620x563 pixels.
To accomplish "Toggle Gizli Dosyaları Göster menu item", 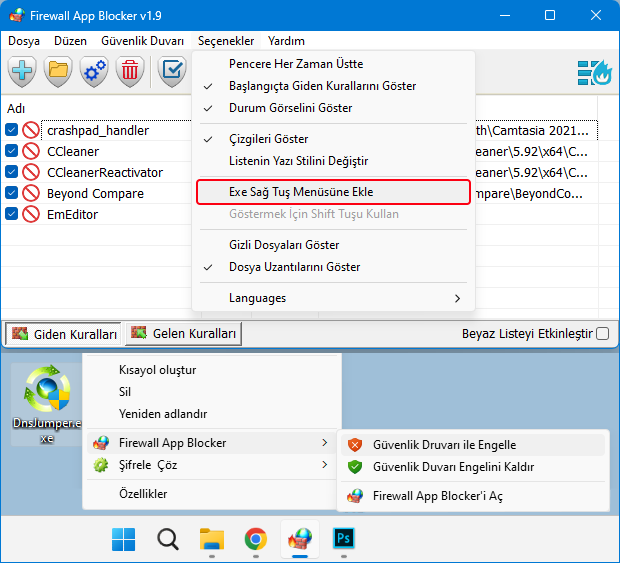I will click(333, 245).
